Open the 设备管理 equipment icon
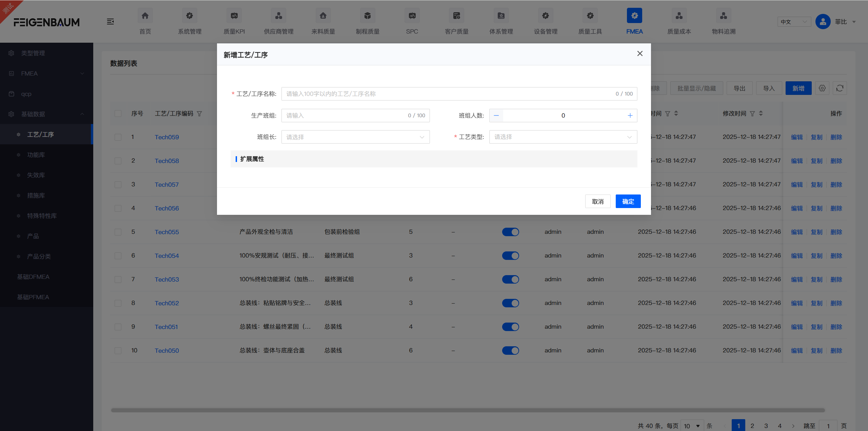 (x=545, y=16)
